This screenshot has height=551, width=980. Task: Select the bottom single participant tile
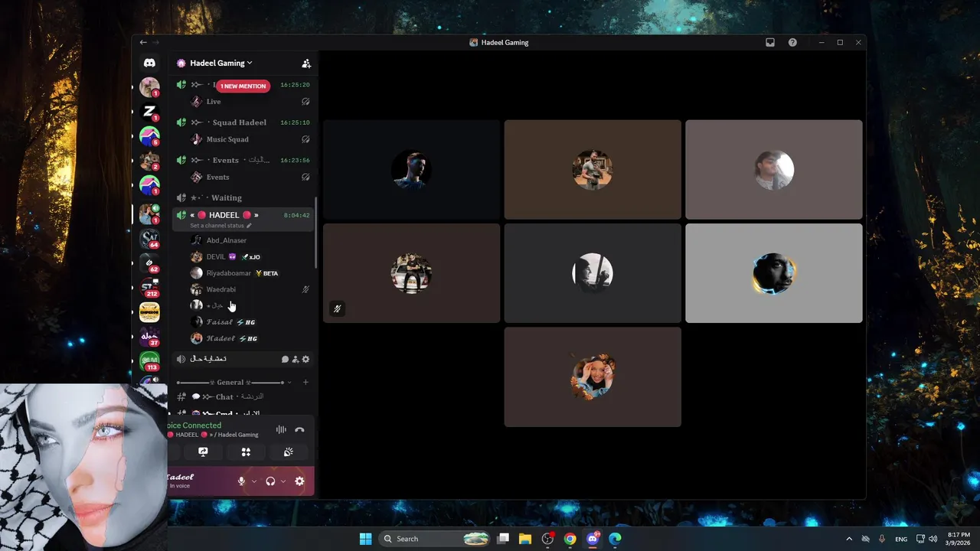point(593,377)
